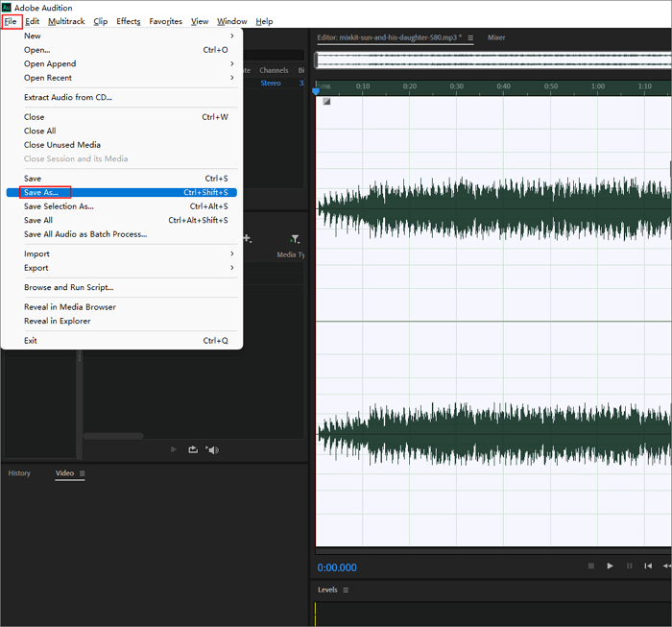Click the 1:00 mark on timeline ruler
This screenshot has height=627, width=672.
click(598, 86)
